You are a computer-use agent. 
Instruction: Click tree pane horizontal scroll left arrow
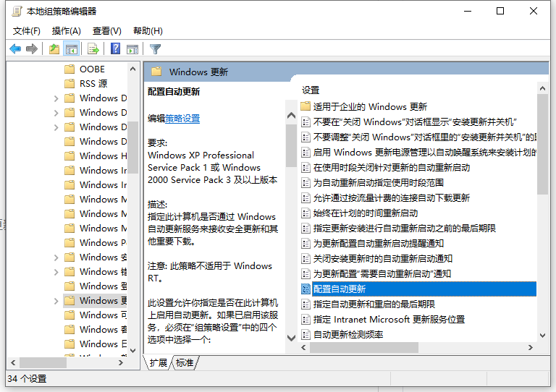(13, 362)
